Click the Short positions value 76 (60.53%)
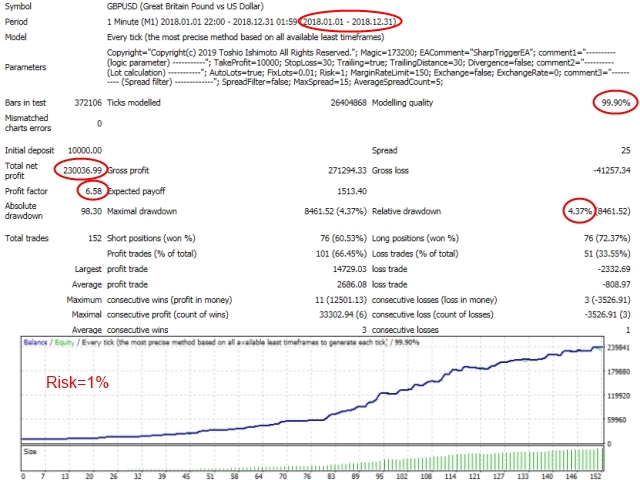Viewport: 640px width, 480px height. 343,238
